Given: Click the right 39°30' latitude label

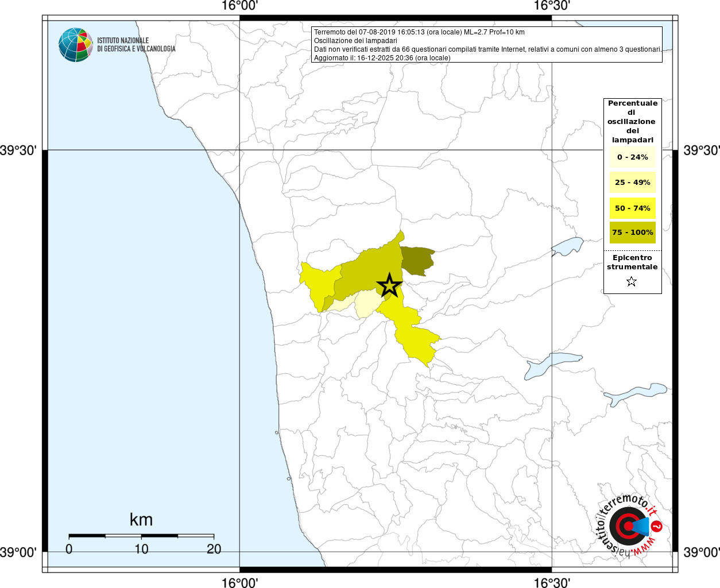Looking at the screenshot, I should [701, 150].
